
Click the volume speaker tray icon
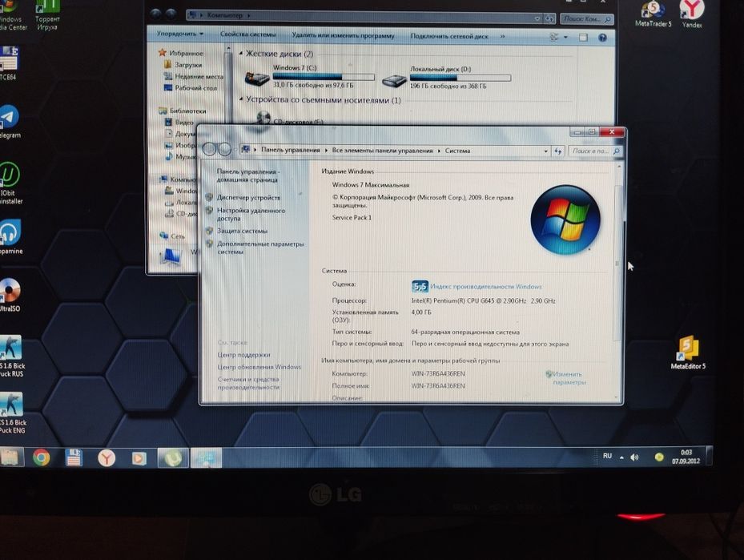(x=634, y=457)
